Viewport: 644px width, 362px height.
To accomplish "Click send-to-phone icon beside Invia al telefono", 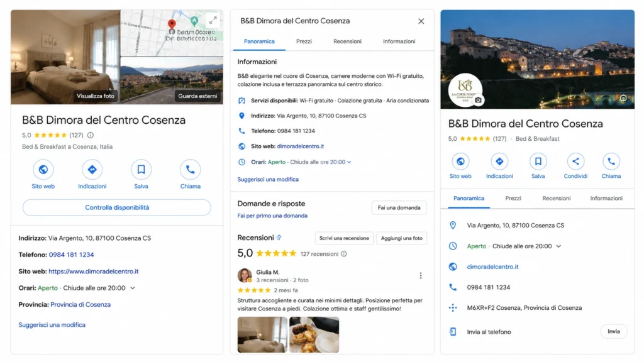I will tap(453, 332).
